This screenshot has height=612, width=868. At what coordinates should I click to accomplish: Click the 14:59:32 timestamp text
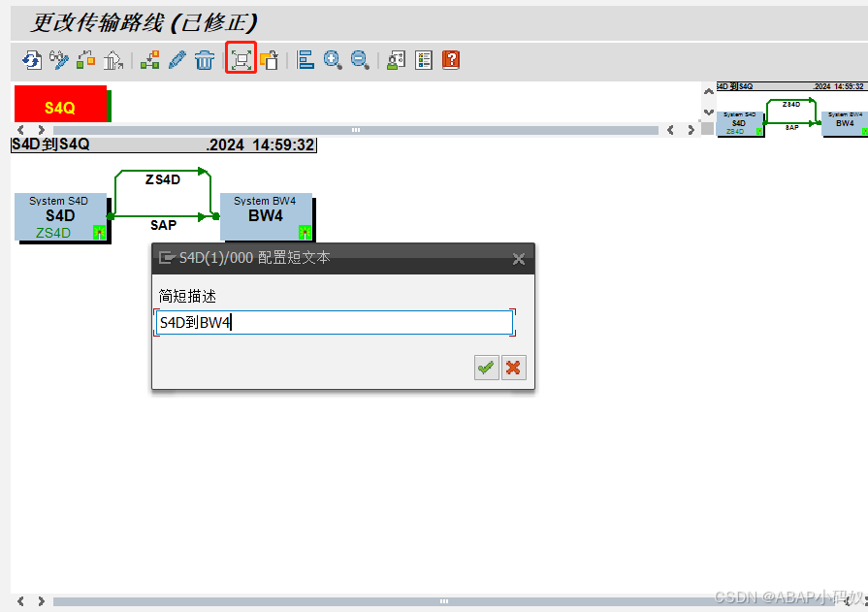(283, 145)
